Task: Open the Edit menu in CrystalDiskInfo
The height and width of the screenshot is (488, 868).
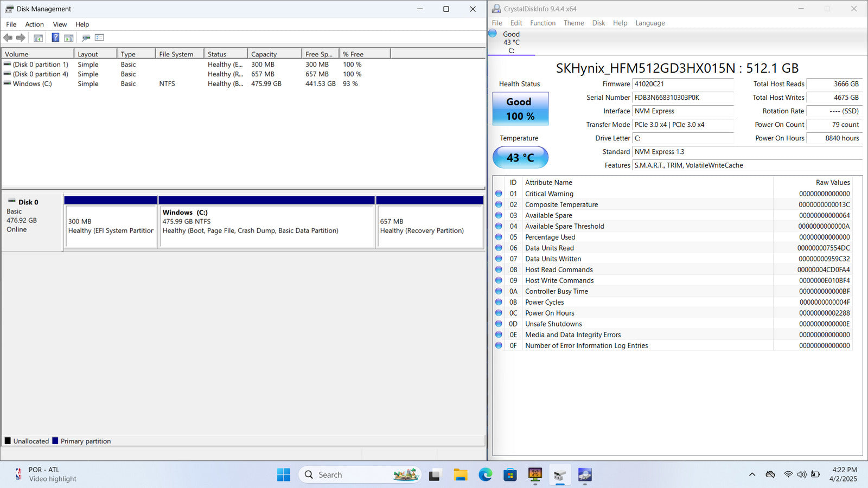Action: [x=516, y=23]
